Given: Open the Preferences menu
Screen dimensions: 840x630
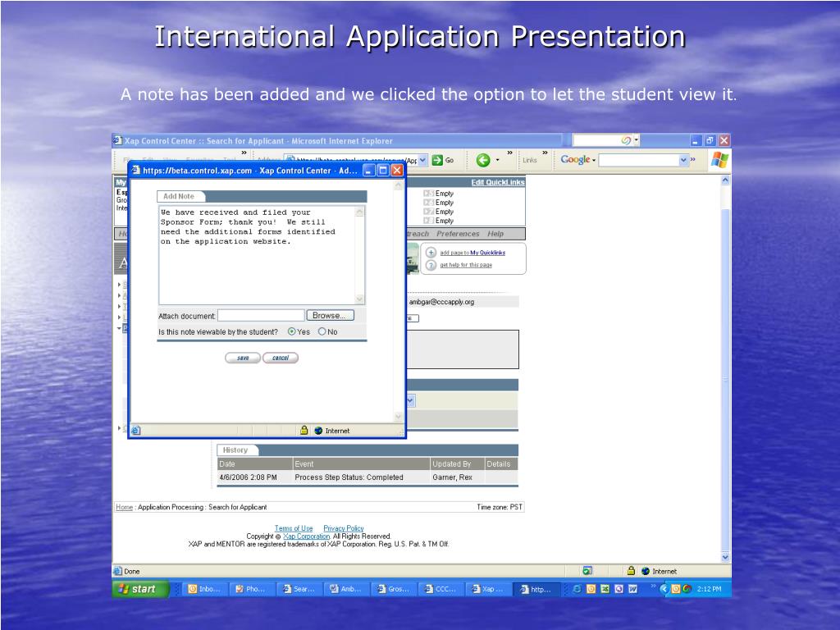Looking at the screenshot, I should [458, 234].
